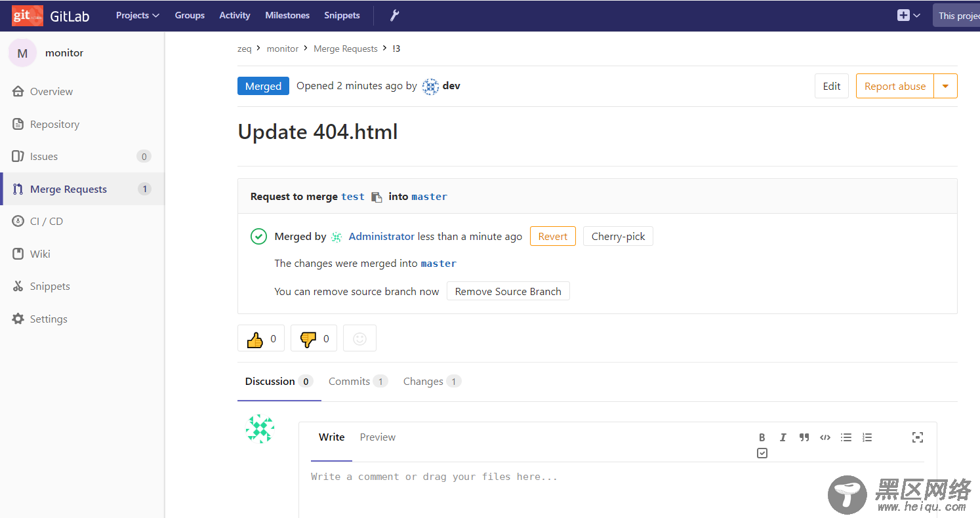This screenshot has height=518, width=980.
Task: Click the !3 breadcrumb item
Action: point(396,49)
